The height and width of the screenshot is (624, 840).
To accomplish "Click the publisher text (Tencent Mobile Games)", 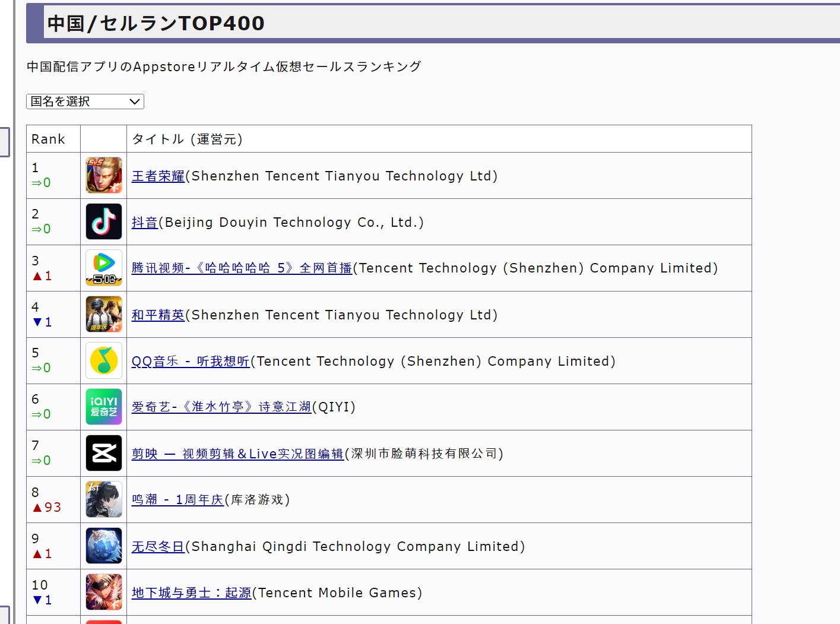I will [337, 593].
